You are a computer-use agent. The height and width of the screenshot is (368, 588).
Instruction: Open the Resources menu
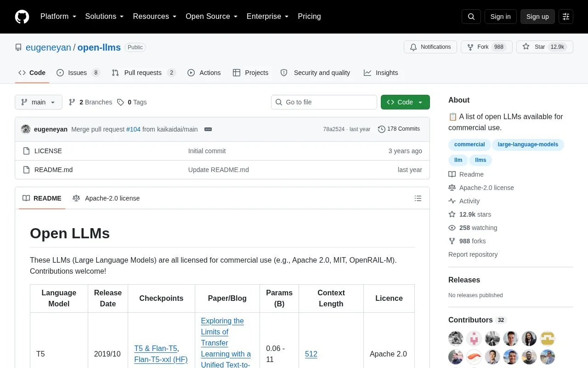[x=155, y=17]
